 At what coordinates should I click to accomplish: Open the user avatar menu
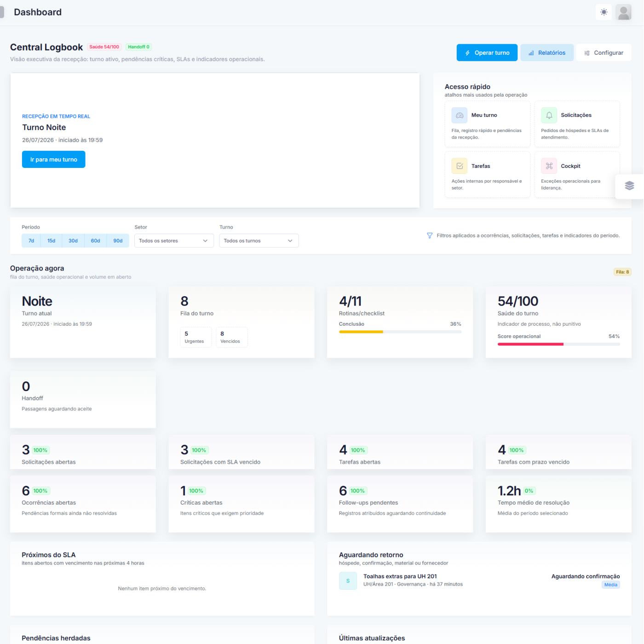pyautogui.click(x=624, y=12)
